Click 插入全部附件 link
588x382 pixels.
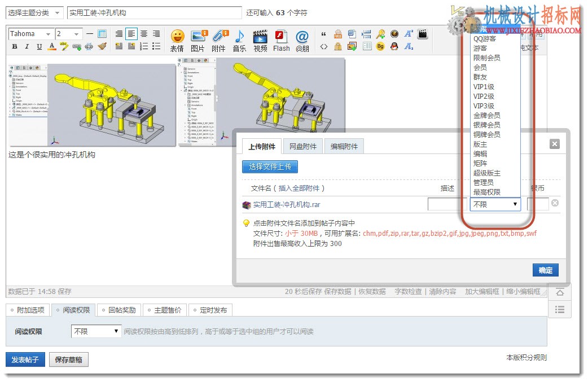[x=299, y=188]
